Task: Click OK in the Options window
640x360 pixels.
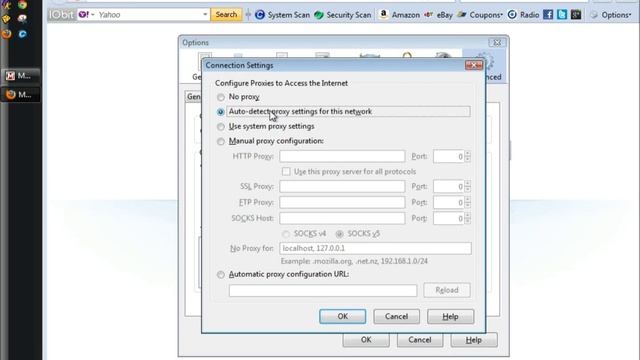Action: pyautogui.click(x=366, y=340)
